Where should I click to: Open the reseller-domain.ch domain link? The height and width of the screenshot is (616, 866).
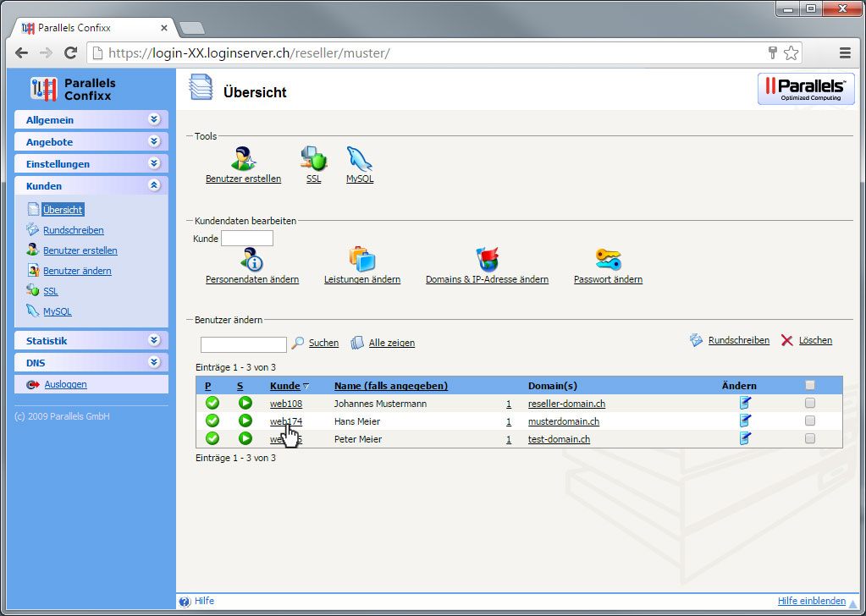pos(566,404)
